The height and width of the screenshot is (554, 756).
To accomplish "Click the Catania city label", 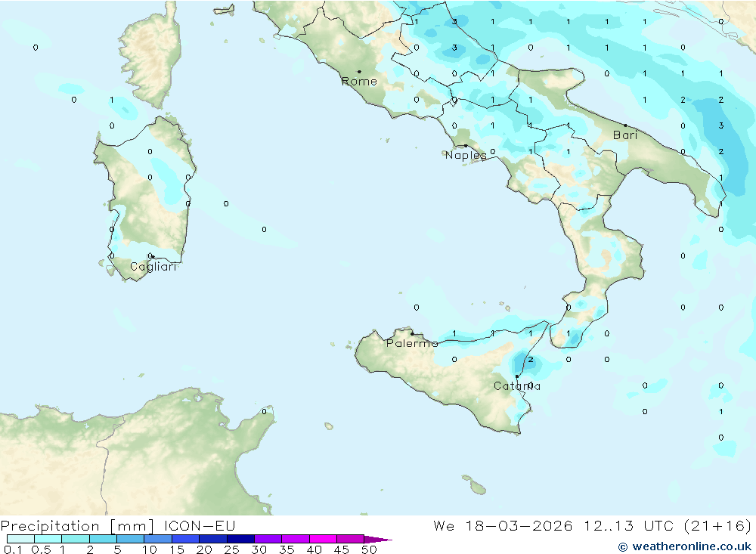I will (x=517, y=386).
